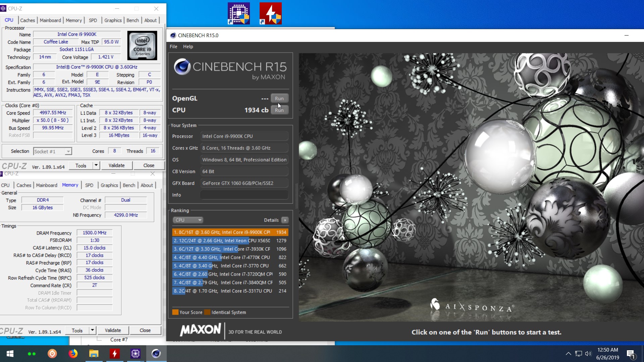
Task: Click the Windows Start button
Action: click(x=10, y=354)
